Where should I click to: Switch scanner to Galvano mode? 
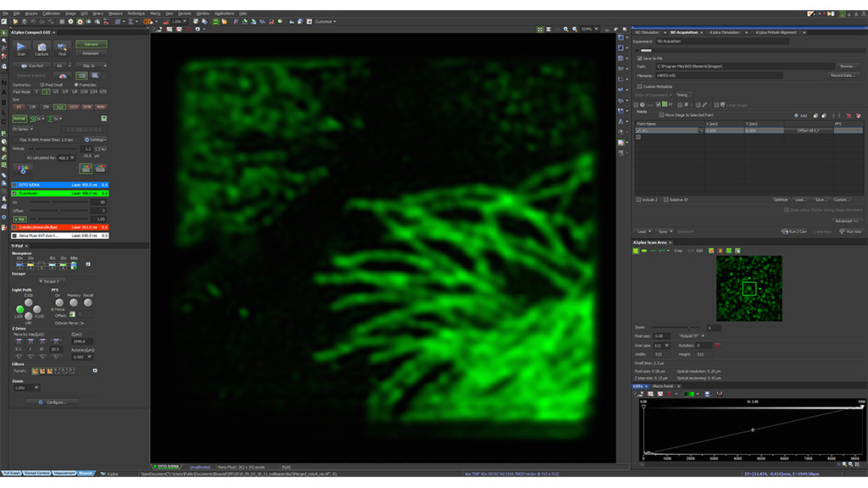pos(92,44)
